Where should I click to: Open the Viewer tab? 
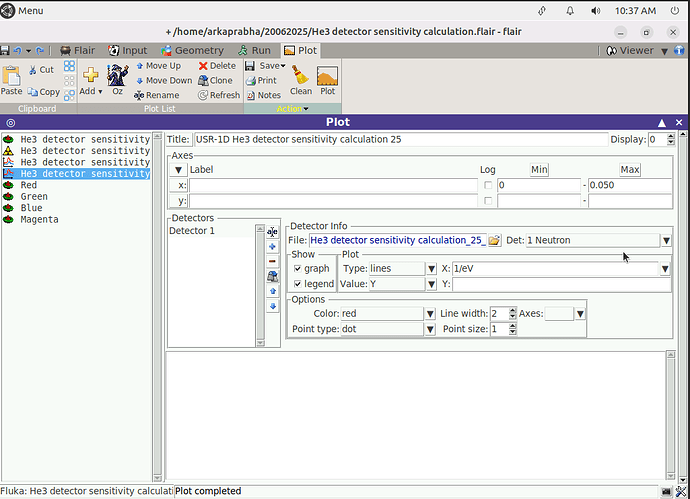(630, 51)
